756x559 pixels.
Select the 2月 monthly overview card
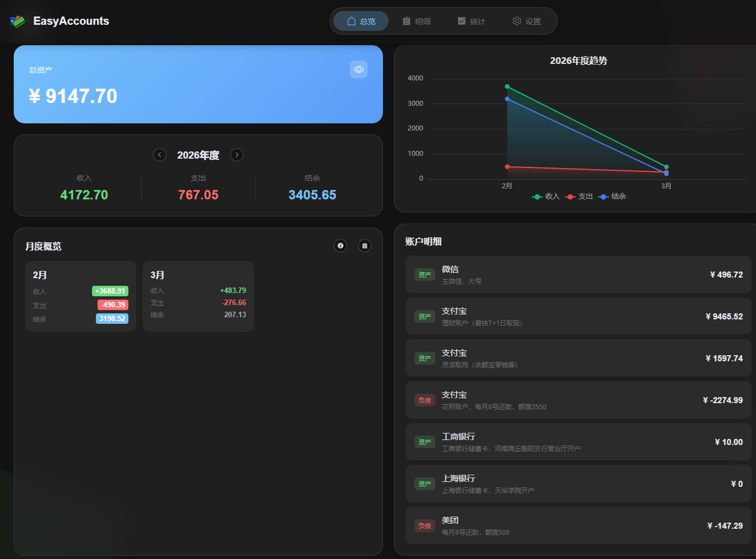click(x=80, y=296)
